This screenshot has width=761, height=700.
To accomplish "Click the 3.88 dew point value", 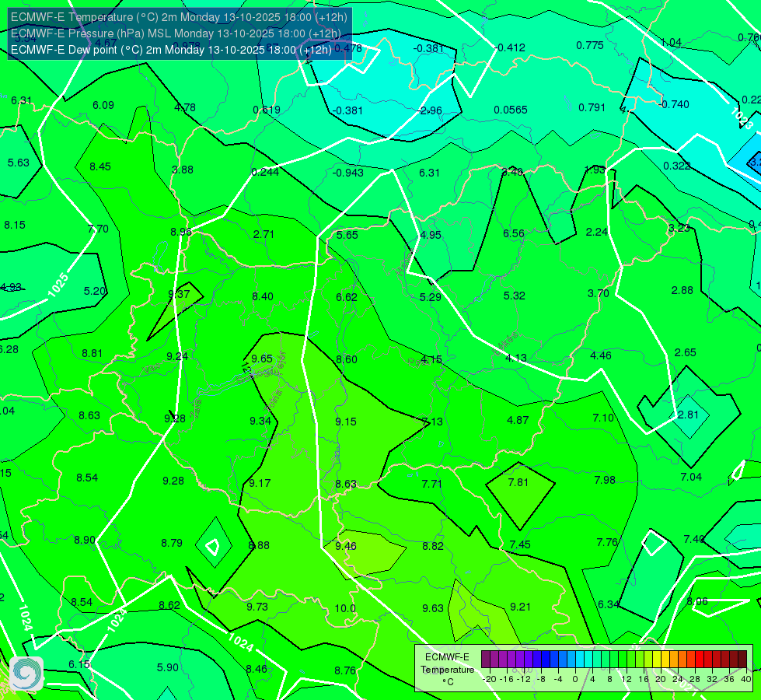I will tap(183, 170).
